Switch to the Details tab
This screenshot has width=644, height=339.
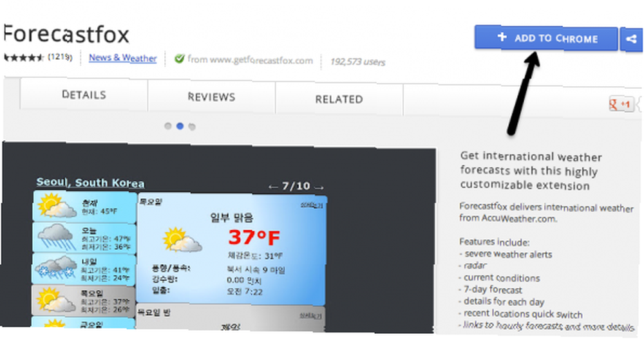[x=84, y=95]
